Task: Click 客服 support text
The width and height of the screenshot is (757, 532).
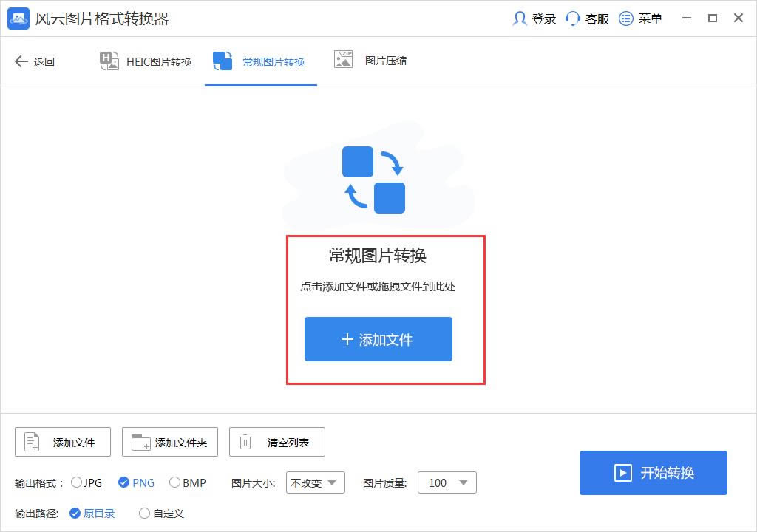Action: (x=597, y=18)
